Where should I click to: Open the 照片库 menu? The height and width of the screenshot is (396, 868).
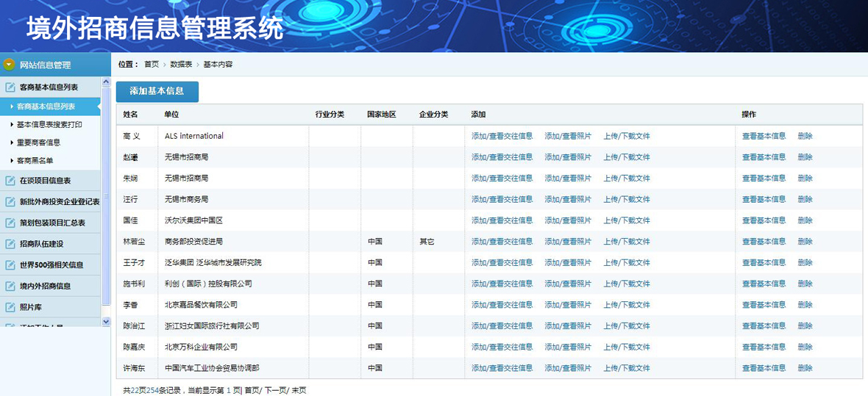pos(50,307)
